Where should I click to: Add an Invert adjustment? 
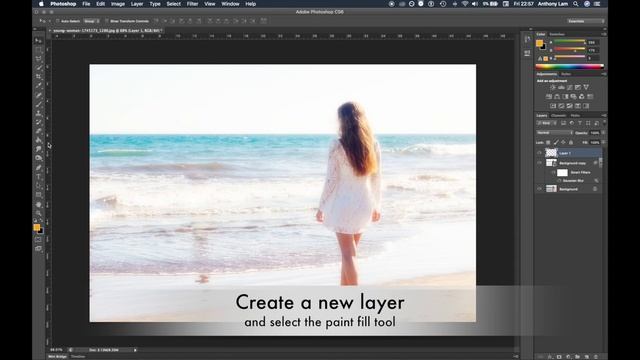[553, 106]
